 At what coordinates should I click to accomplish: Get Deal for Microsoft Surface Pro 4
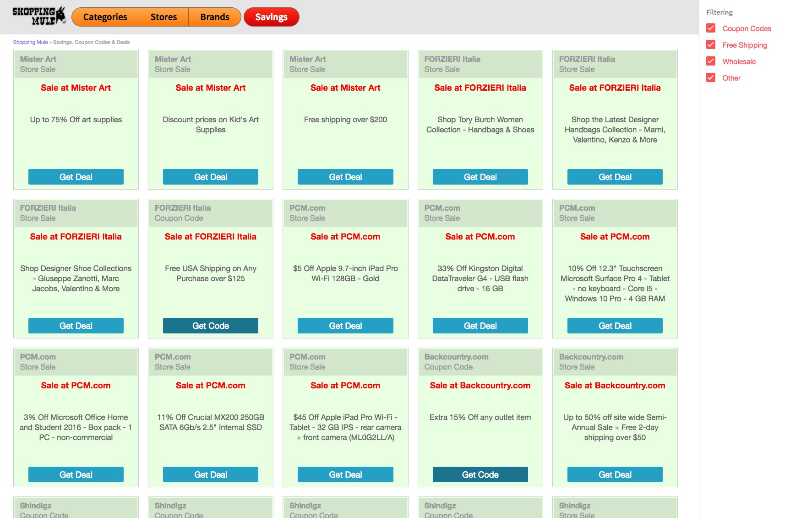615,326
